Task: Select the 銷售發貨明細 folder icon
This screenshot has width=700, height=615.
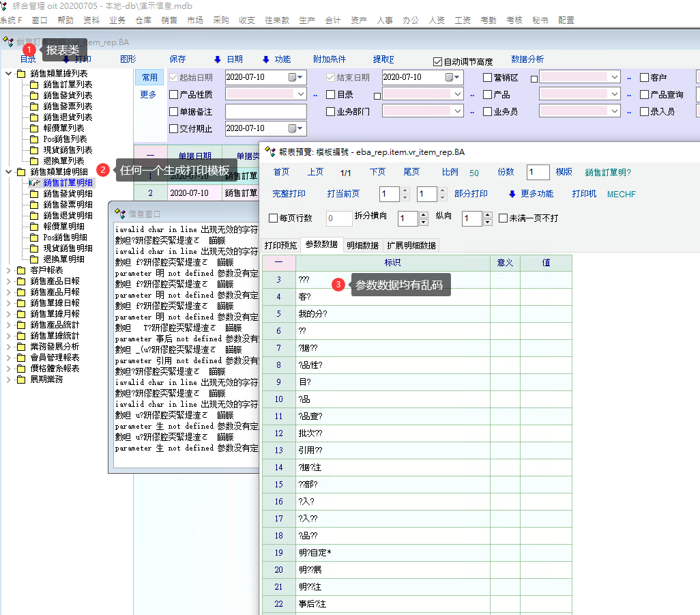Action: (34, 194)
